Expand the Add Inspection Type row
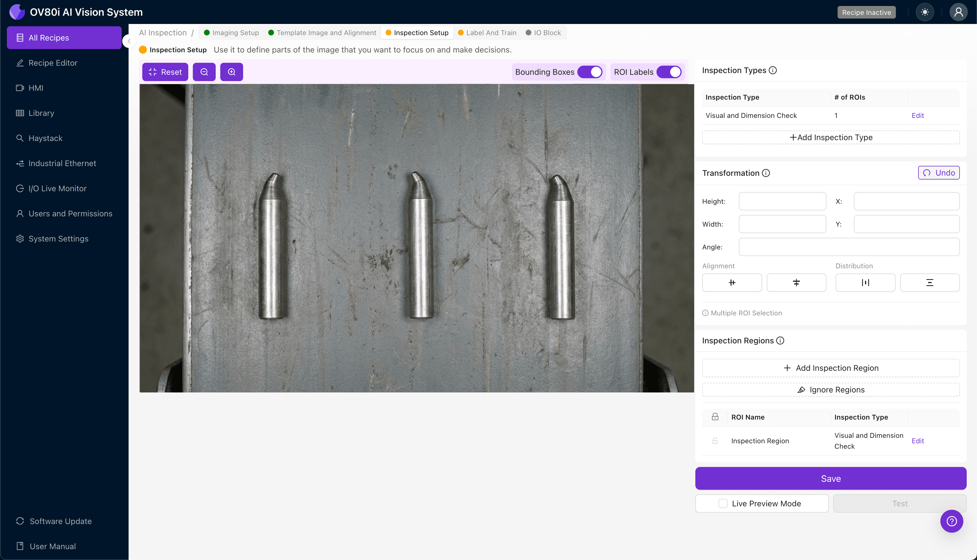 click(x=831, y=137)
